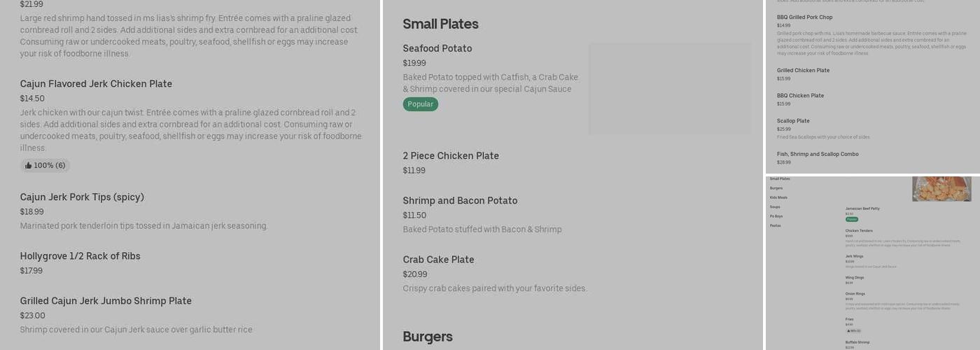Viewport: 980px width, 350px height.
Task: Open the Scallop Plate item
Action: tap(793, 121)
